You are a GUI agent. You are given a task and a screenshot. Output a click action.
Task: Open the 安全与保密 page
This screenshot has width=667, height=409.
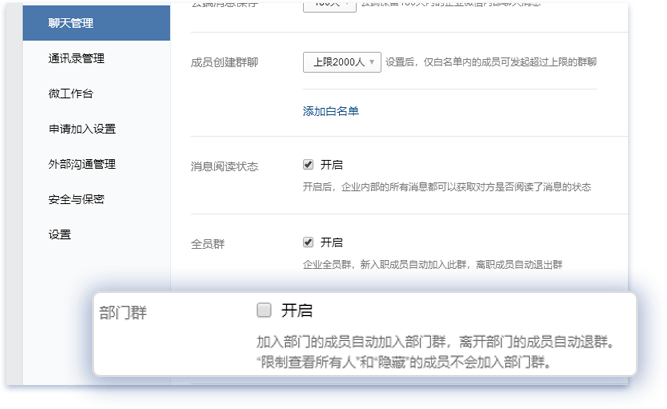point(76,199)
